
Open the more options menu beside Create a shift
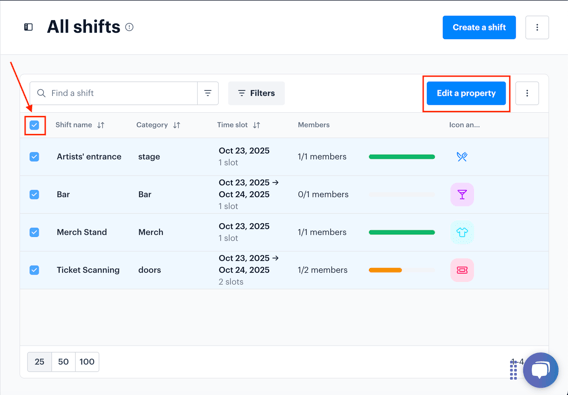[537, 27]
